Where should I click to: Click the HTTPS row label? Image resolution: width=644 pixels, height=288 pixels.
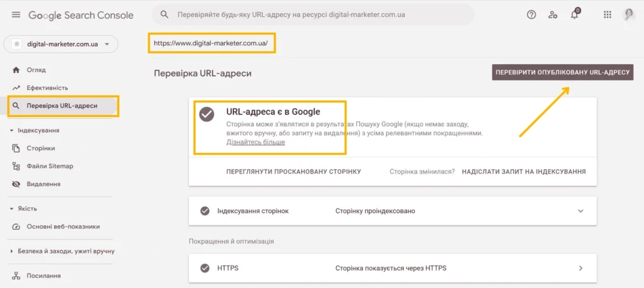coord(228,269)
